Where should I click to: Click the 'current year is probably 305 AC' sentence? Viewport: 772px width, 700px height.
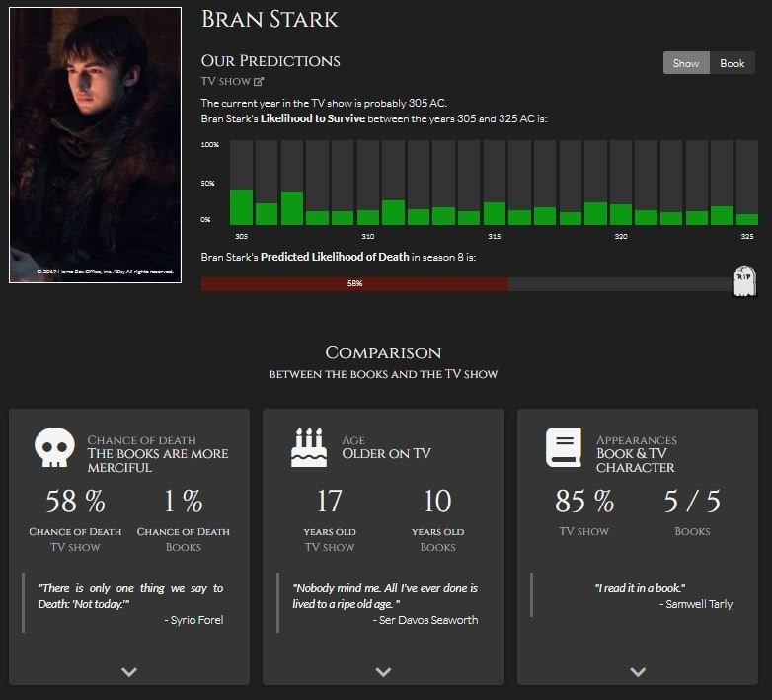(x=324, y=103)
